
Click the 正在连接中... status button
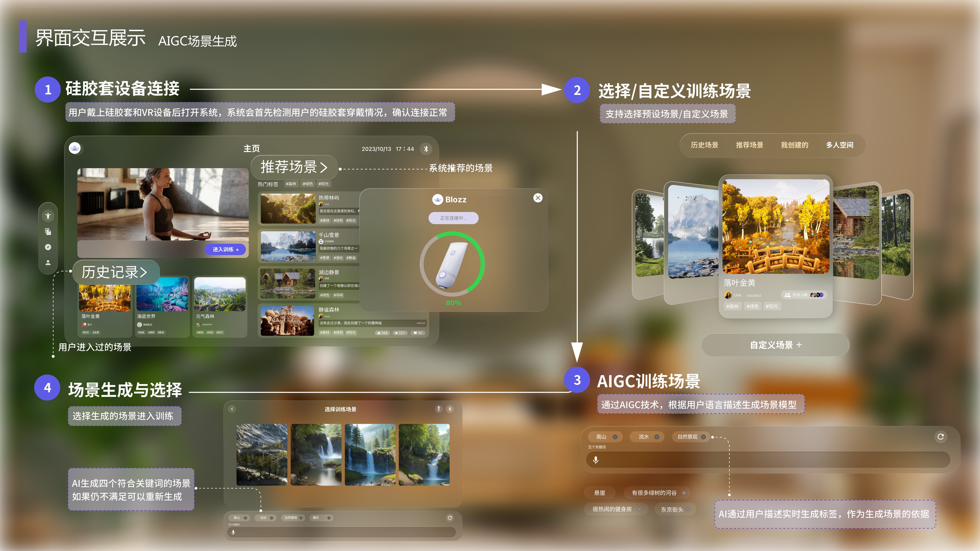454,218
